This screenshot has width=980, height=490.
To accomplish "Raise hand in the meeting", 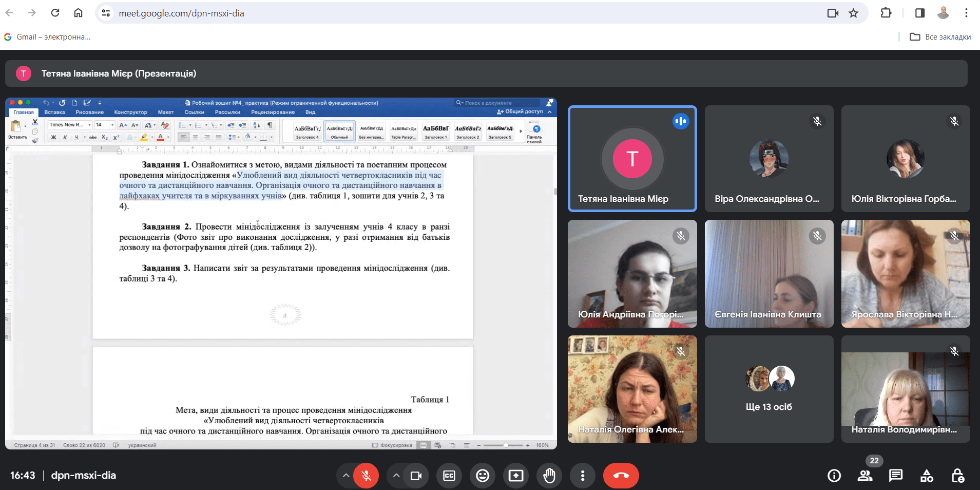I will (549, 475).
